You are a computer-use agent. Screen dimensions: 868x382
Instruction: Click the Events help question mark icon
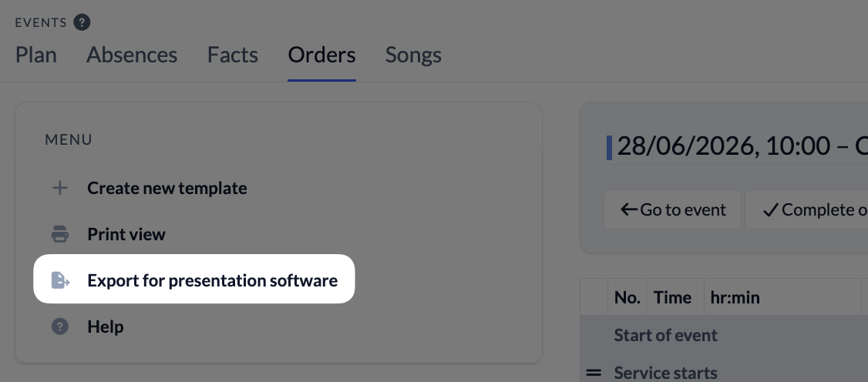point(82,22)
